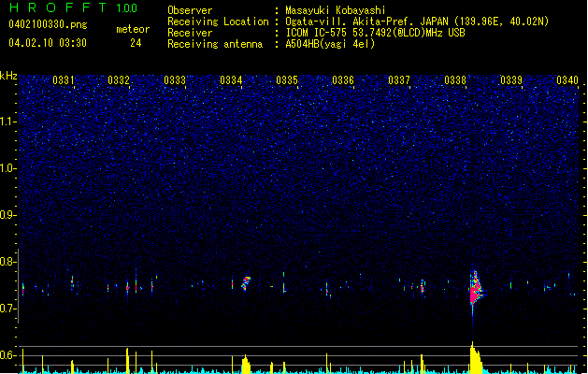
Task: Click the 0.6 kHz axis label
Action: pyautogui.click(x=8, y=355)
